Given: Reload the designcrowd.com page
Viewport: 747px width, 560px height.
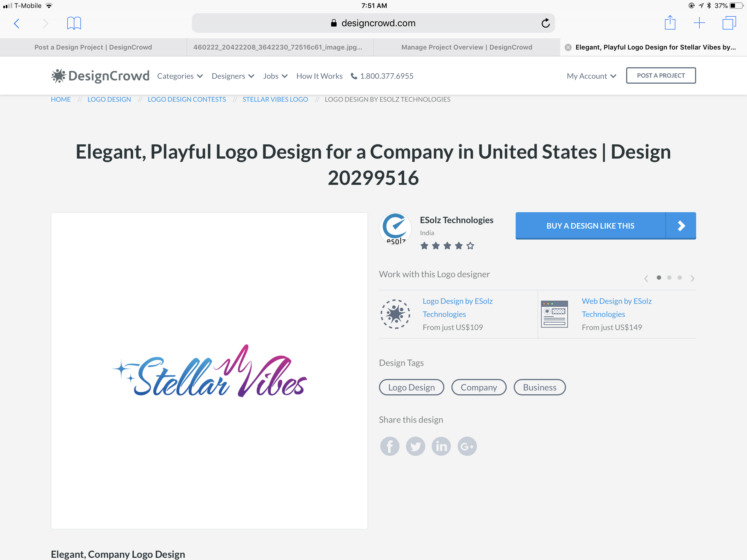Looking at the screenshot, I should pyautogui.click(x=545, y=23).
